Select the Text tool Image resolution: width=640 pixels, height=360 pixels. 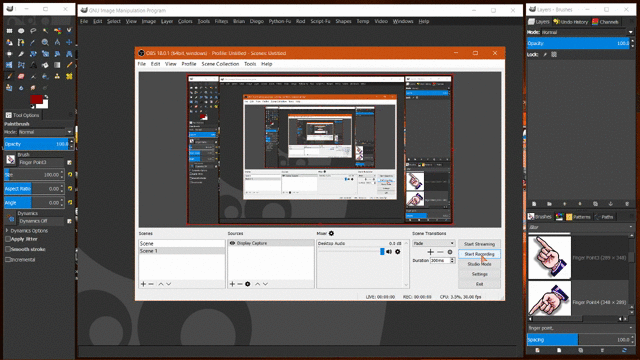(x=33, y=65)
